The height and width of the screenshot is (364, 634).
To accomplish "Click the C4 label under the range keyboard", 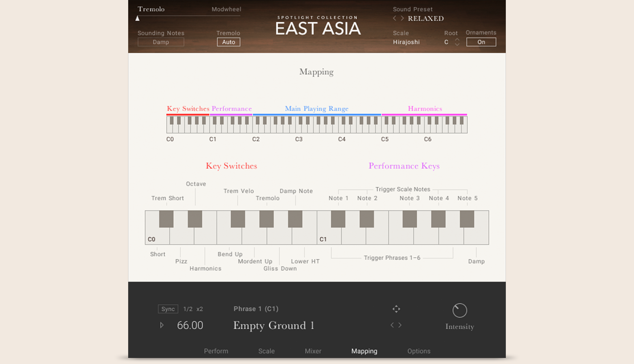I will pos(342,139).
